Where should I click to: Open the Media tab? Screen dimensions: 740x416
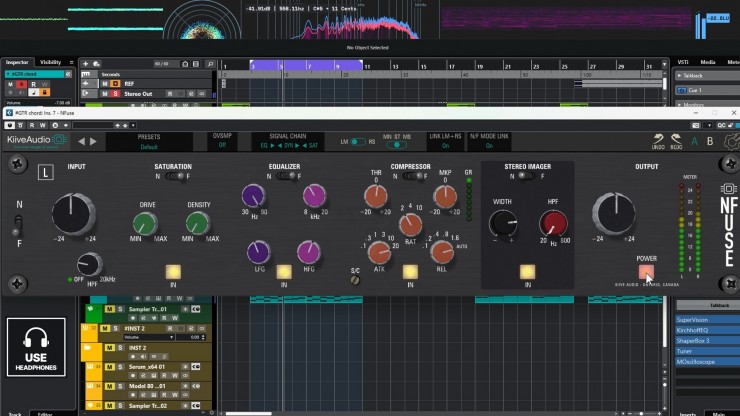coord(707,62)
